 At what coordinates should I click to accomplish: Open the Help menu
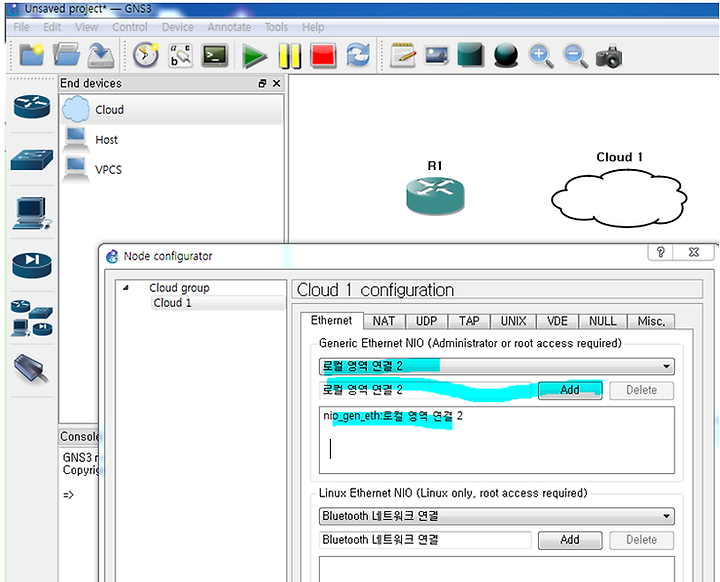click(313, 27)
